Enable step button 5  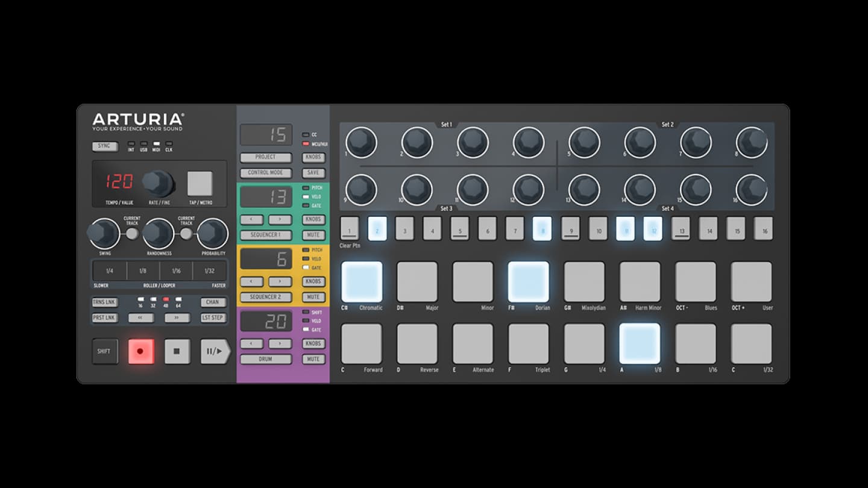coord(460,229)
